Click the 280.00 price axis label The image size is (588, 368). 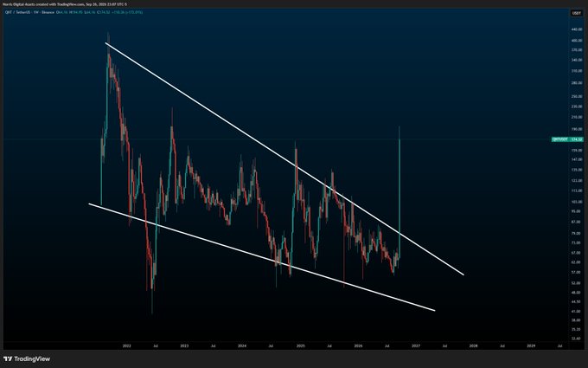[x=577, y=83]
